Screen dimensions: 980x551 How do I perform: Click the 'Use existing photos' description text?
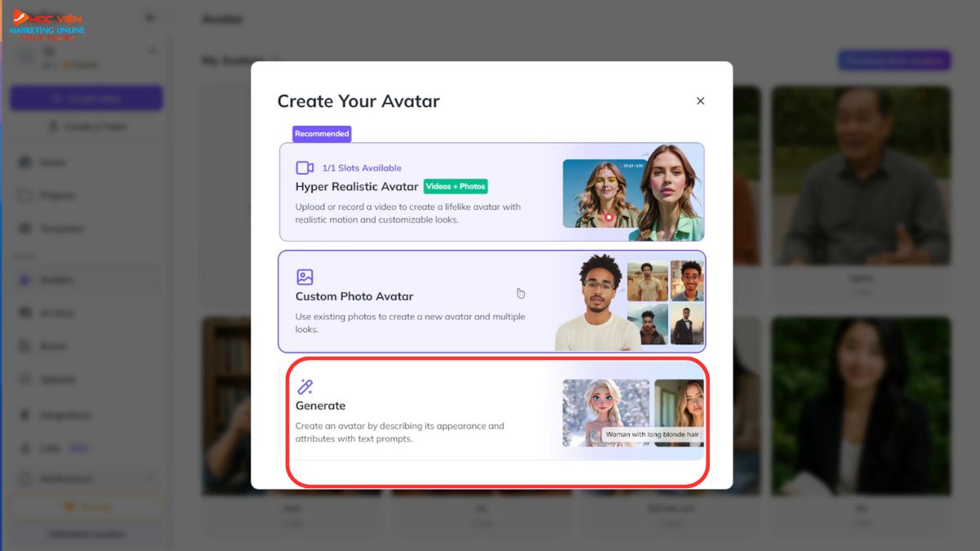pos(410,323)
